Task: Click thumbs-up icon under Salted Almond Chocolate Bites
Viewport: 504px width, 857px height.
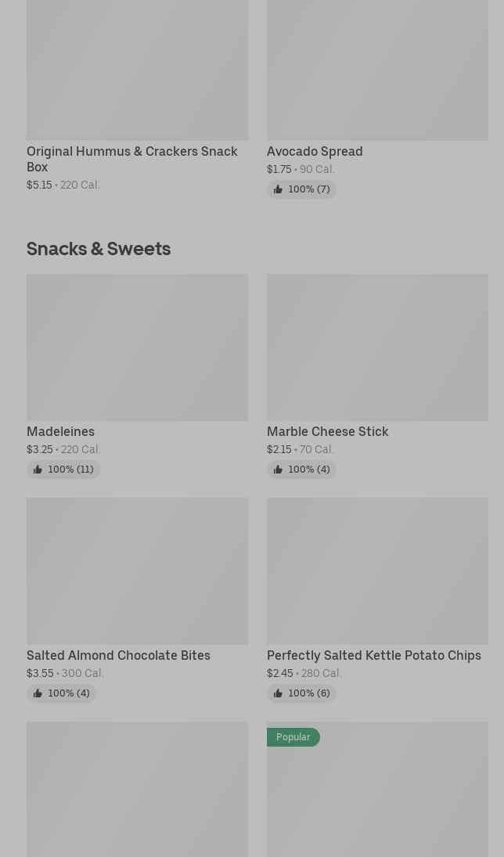Action: (x=38, y=693)
